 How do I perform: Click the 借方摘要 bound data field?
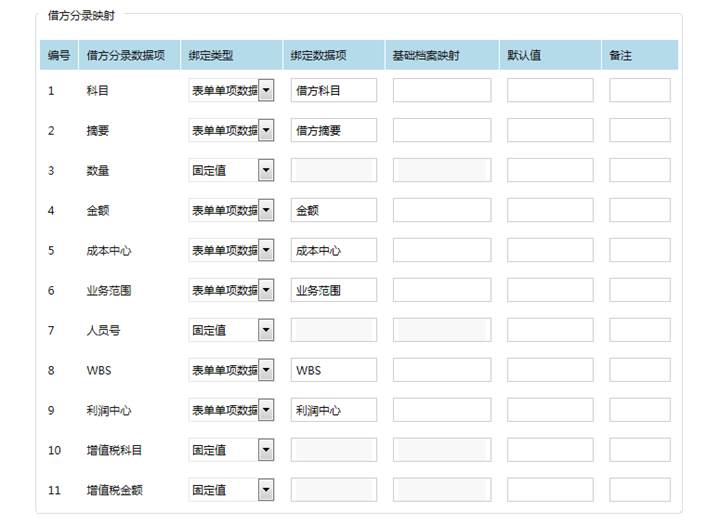tap(334, 130)
